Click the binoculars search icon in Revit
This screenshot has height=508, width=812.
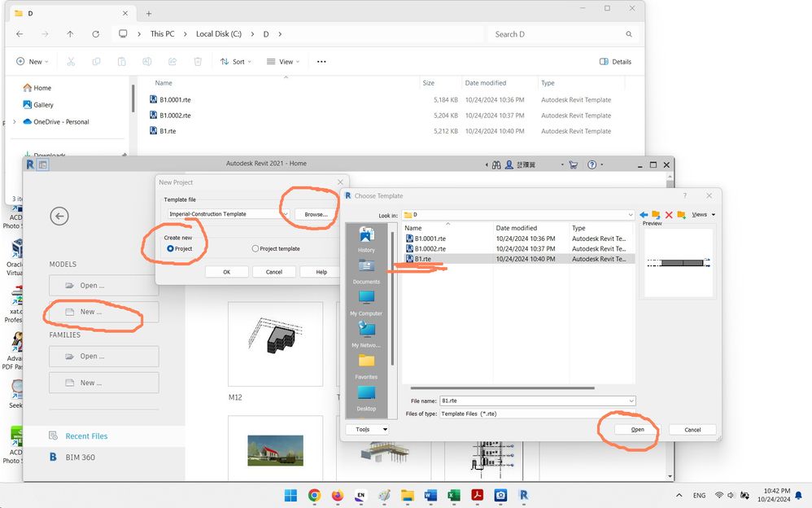[x=496, y=164]
